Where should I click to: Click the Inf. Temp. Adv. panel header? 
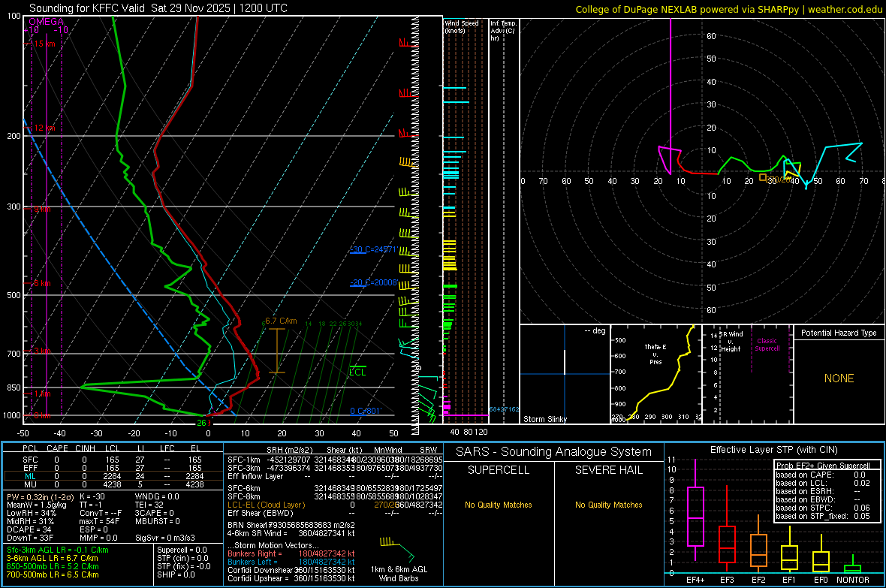(x=503, y=31)
